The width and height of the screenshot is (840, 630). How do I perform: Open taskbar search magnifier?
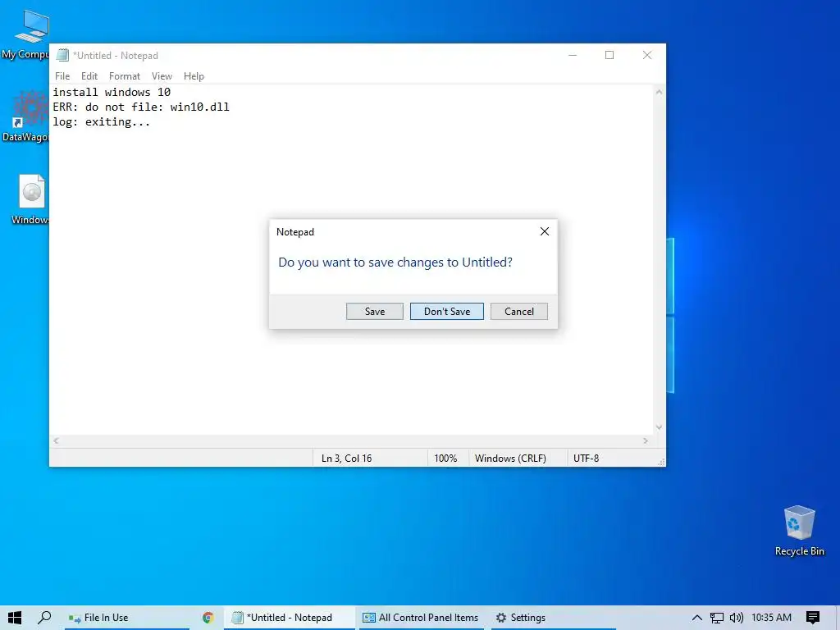[x=44, y=618]
